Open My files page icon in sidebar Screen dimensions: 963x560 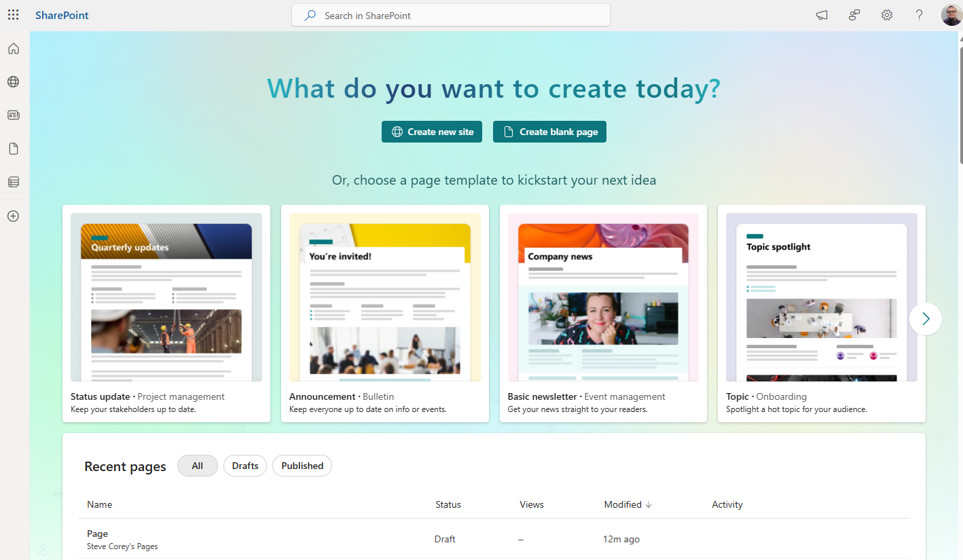(x=14, y=149)
